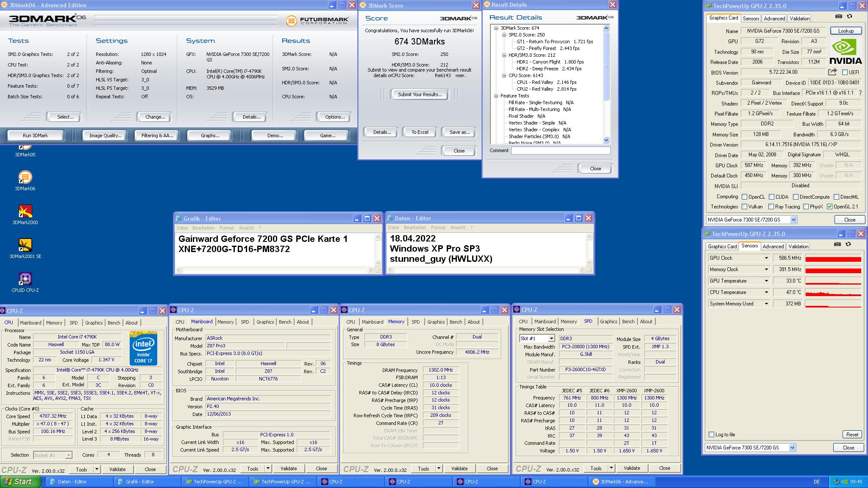868x488 pixels.
Task: Open the Slot #1 memory slot dropdown
Action: pyautogui.click(x=551, y=338)
